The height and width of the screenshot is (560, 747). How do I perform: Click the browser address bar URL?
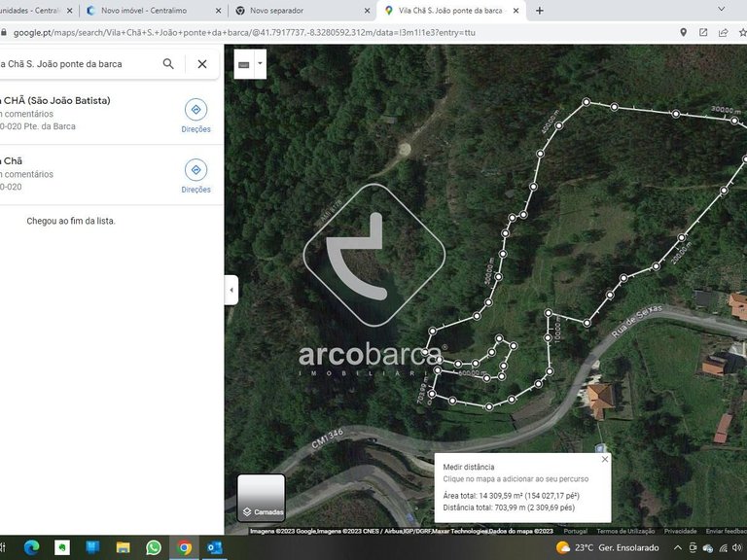244,33
